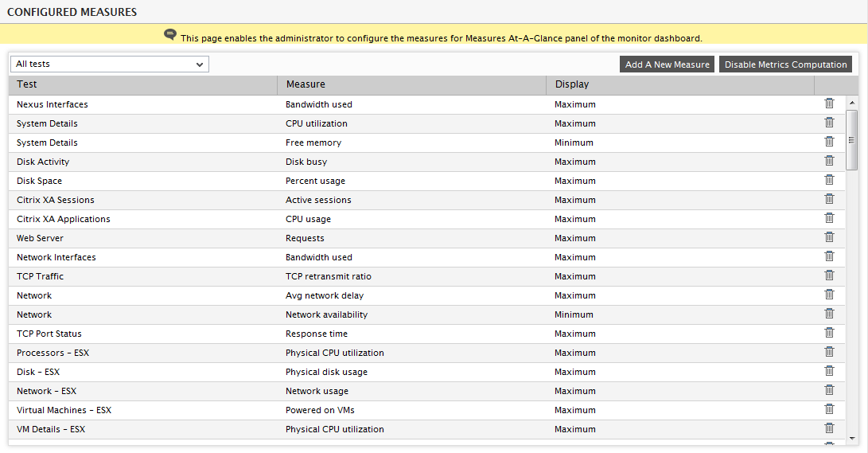Click Add A New Measure button
The image size is (868, 453).
click(667, 64)
